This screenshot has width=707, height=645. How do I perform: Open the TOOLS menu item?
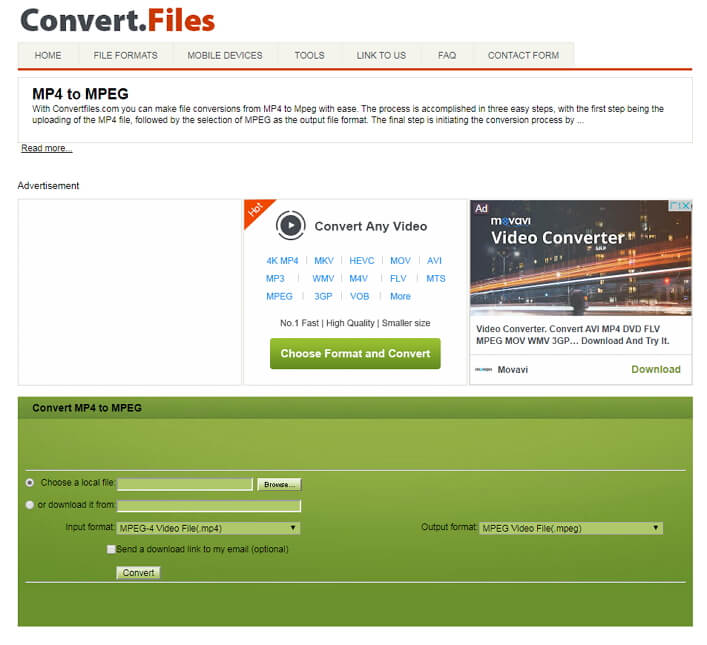(309, 55)
